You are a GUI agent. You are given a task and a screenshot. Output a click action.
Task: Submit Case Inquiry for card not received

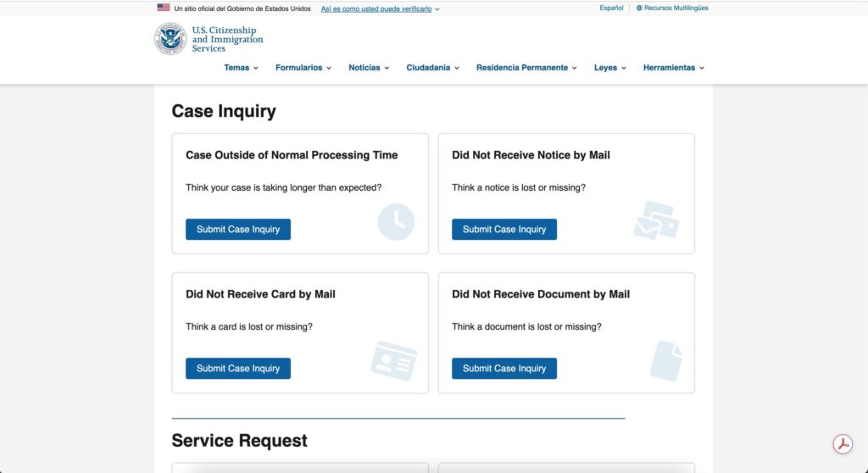pyautogui.click(x=238, y=369)
